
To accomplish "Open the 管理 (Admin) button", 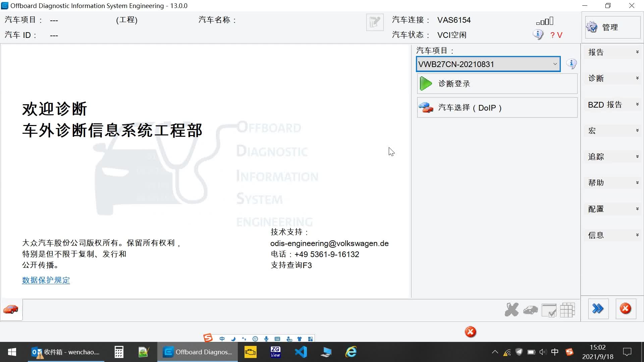I will click(x=612, y=27).
